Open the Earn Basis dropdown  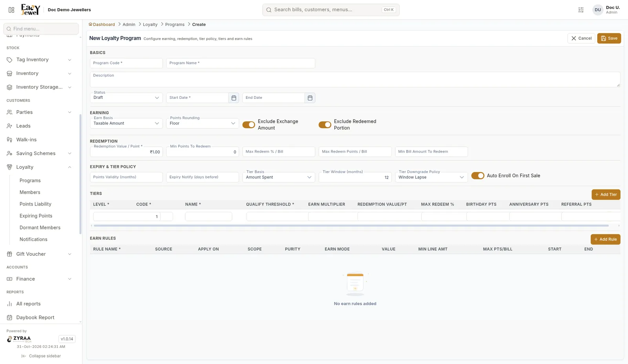[x=126, y=123]
